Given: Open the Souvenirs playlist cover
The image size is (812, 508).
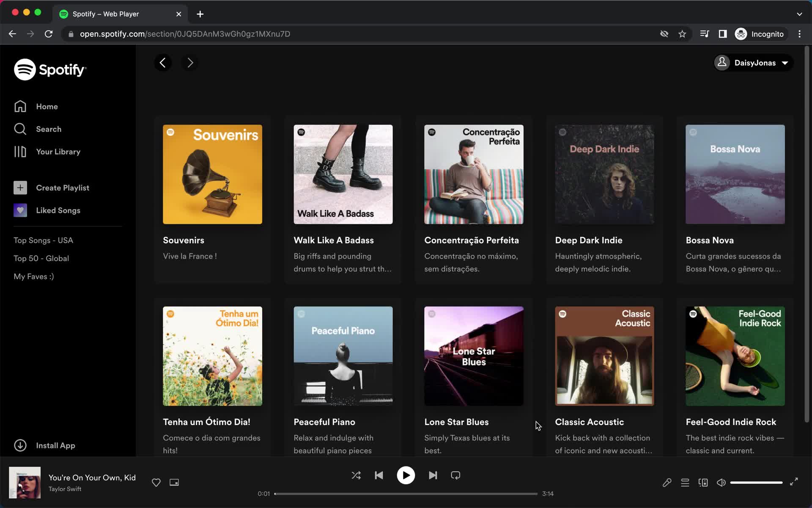Looking at the screenshot, I should click(x=212, y=174).
